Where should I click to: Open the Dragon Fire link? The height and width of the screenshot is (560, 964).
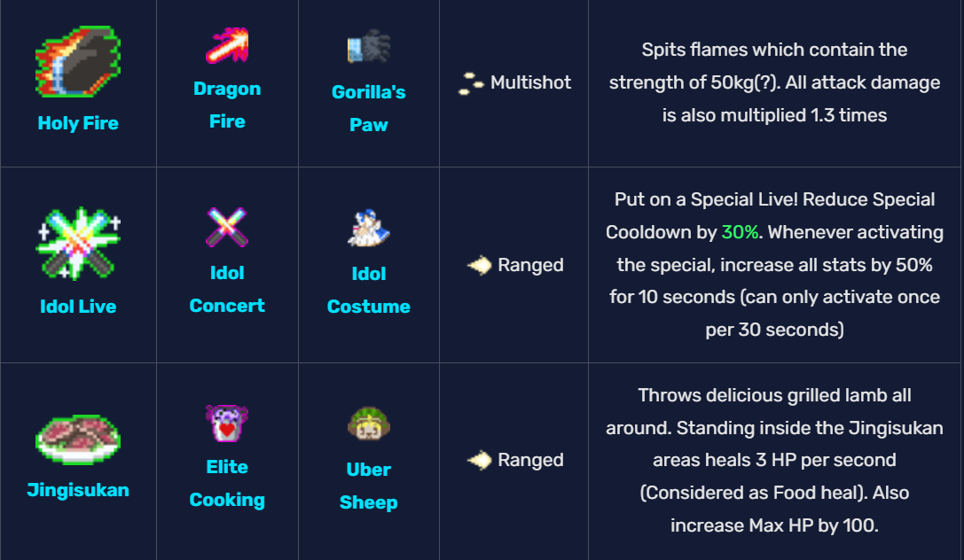[227, 105]
